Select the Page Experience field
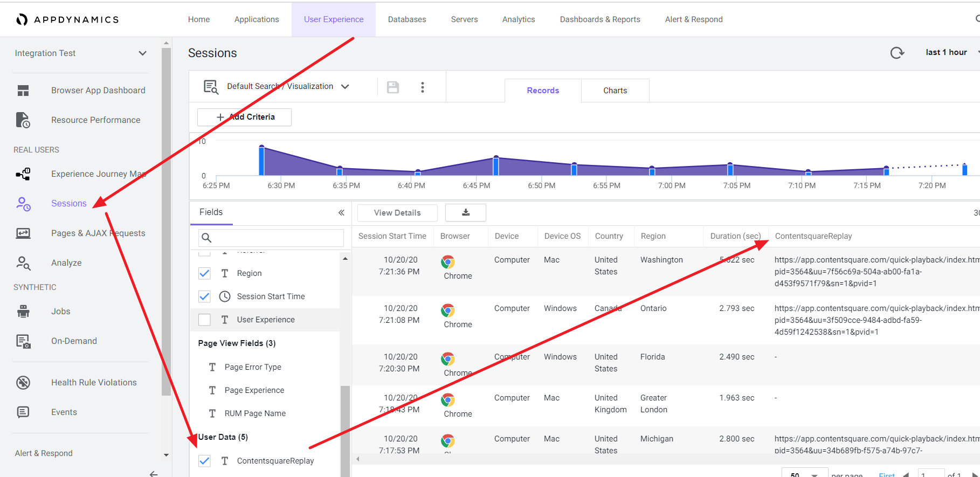This screenshot has height=477, width=980. coord(254,390)
